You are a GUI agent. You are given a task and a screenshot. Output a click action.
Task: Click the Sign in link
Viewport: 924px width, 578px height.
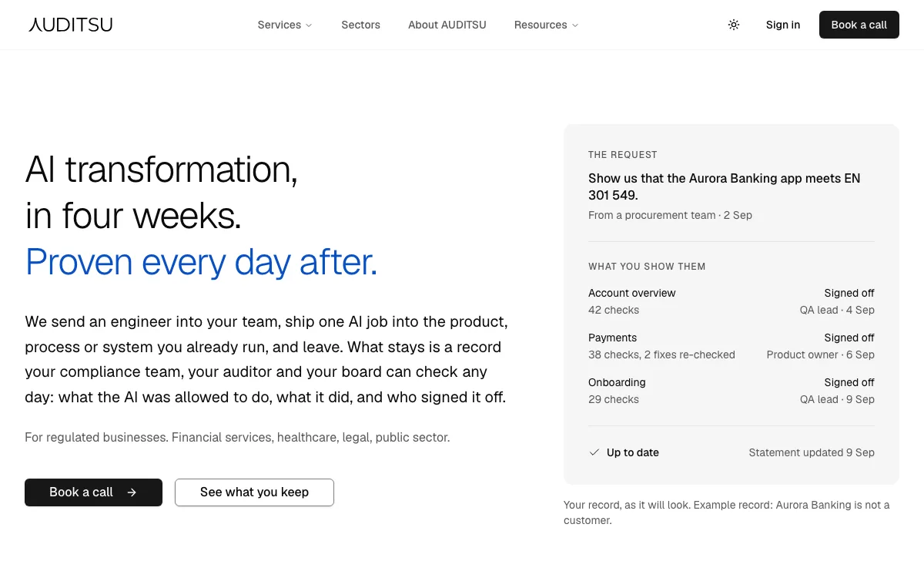(783, 25)
